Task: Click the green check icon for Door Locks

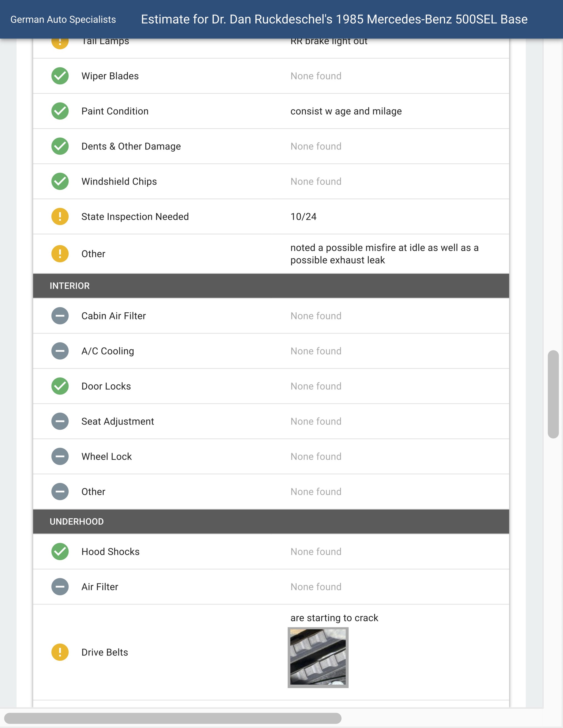Action: (60, 386)
